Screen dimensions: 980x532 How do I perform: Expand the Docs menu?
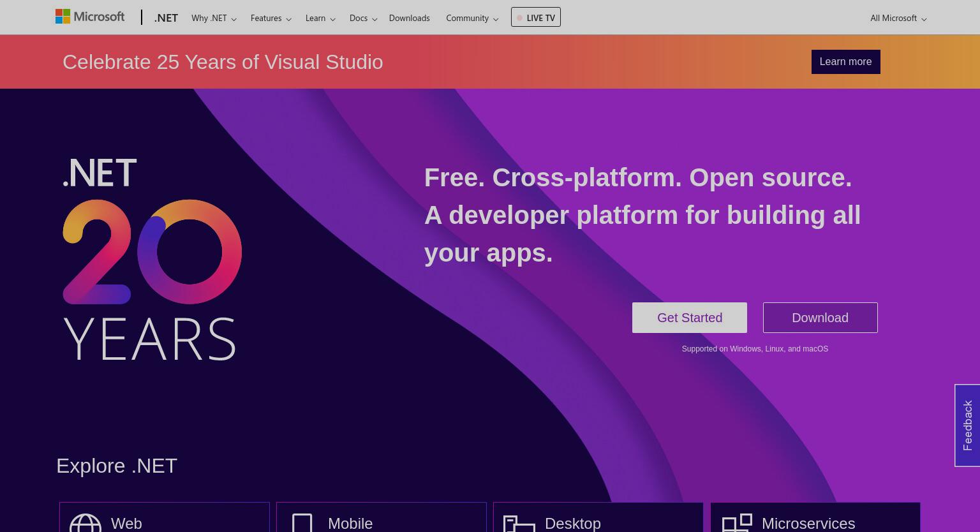pyautogui.click(x=363, y=18)
